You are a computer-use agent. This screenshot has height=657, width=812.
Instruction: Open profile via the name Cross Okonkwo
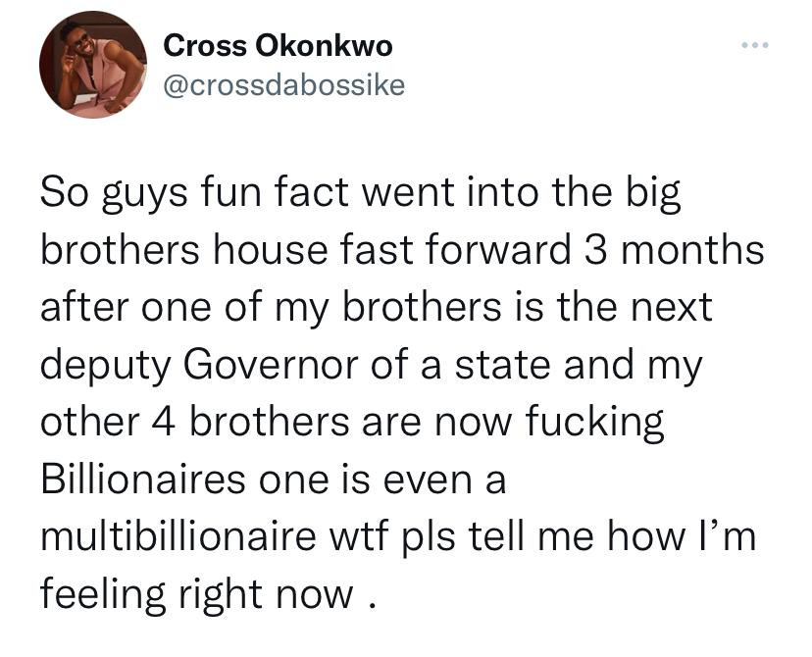[280, 45]
